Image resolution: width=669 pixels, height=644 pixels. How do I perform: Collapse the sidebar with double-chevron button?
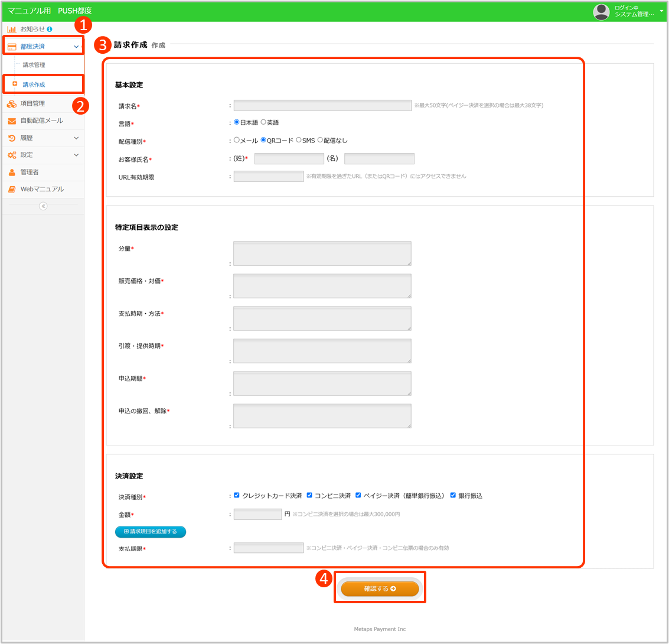(43, 206)
